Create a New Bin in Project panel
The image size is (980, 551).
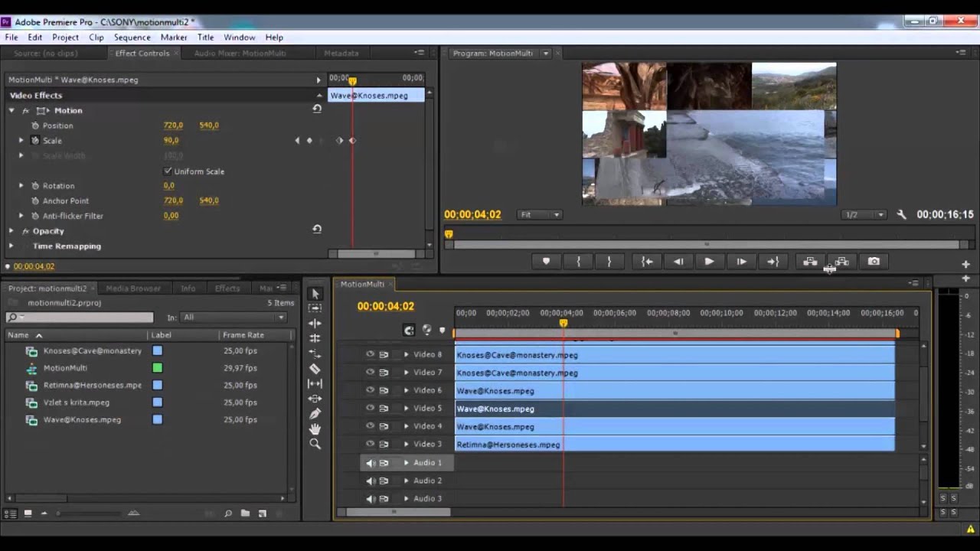pyautogui.click(x=245, y=514)
